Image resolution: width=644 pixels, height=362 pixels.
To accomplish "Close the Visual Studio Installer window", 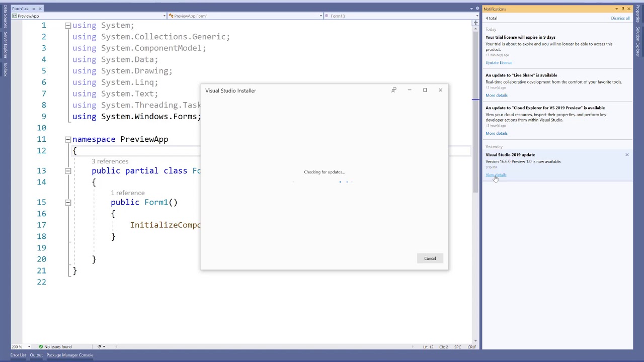I will coord(440,90).
